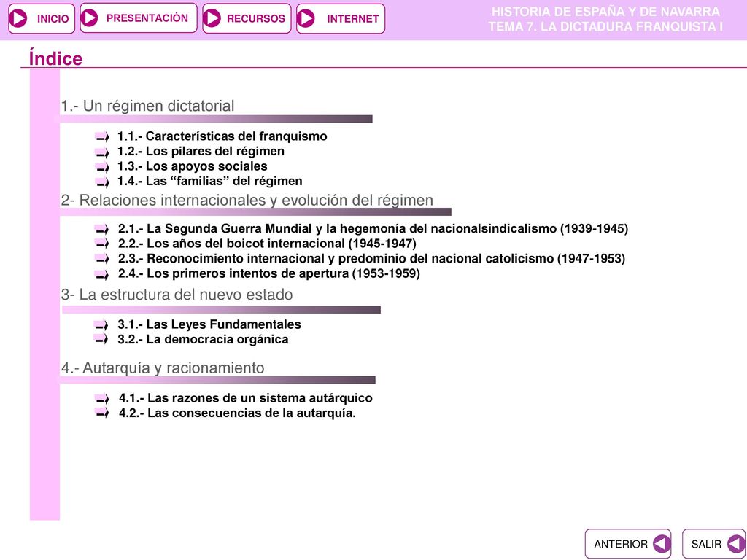Open 1.2.- Los pilares del régimen
Screen dimensions: 747x560
tap(201, 152)
